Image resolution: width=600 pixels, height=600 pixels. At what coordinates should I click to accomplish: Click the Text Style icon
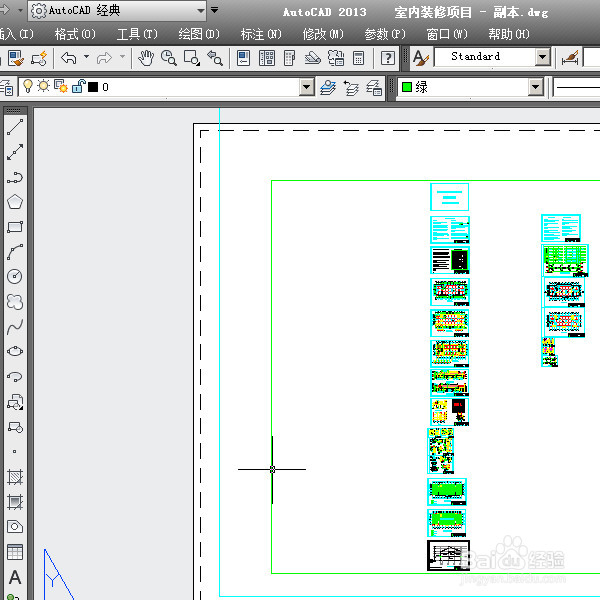421,58
